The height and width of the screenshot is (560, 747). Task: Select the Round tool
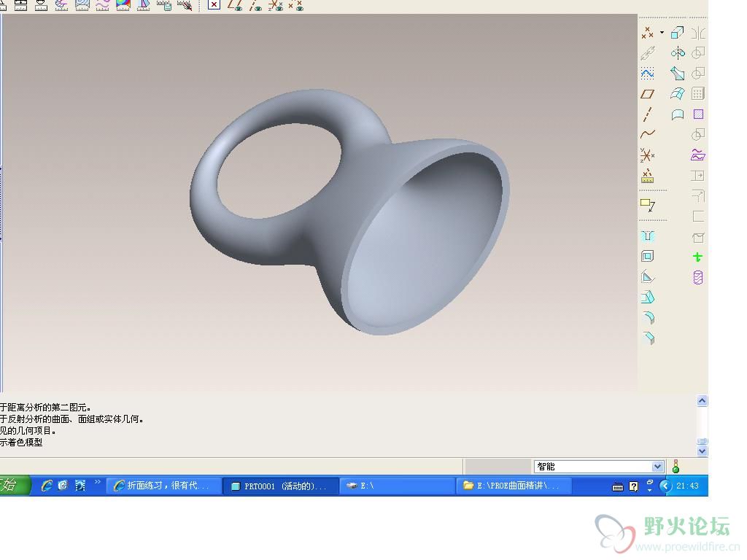(649, 318)
